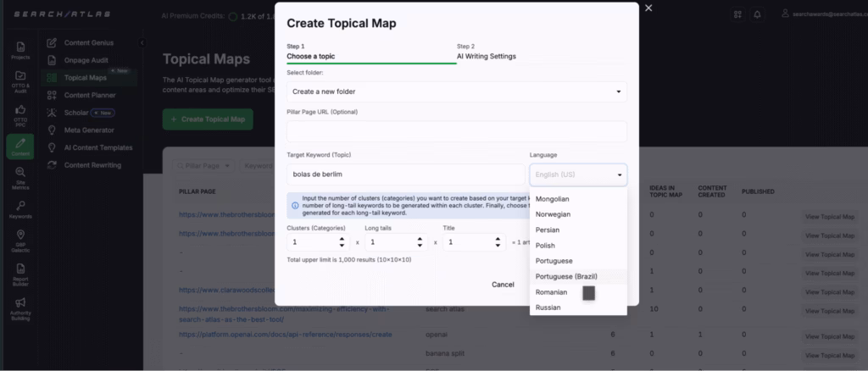Click the notifications bell icon
Image resolution: width=868 pixels, height=371 pixels.
point(757,14)
